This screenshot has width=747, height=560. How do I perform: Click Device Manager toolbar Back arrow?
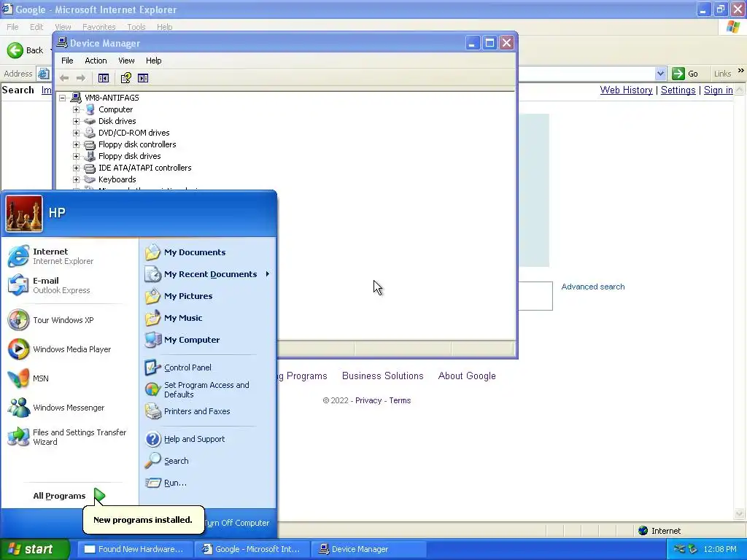click(x=64, y=78)
